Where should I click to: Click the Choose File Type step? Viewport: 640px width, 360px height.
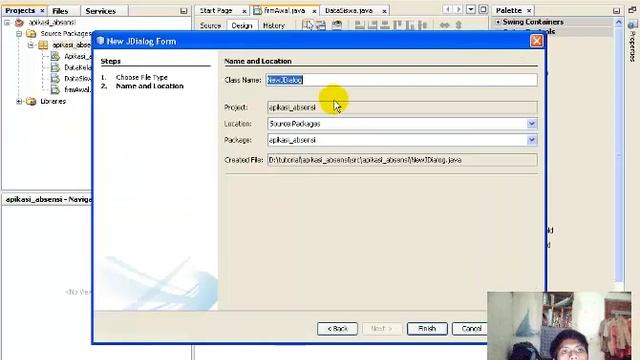(142, 77)
